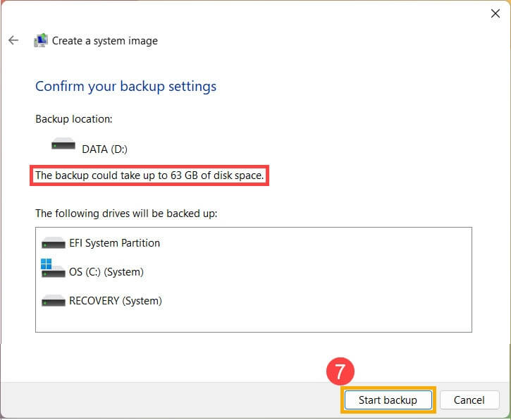Screen dimensions: 511x420
Task: Go back using the back arrow
Action: (x=13, y=41)
